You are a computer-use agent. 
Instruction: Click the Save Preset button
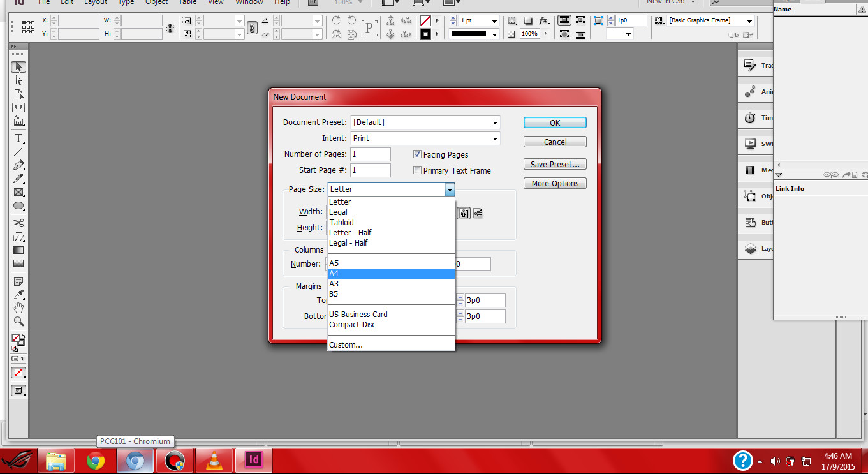tap(554, 164)
